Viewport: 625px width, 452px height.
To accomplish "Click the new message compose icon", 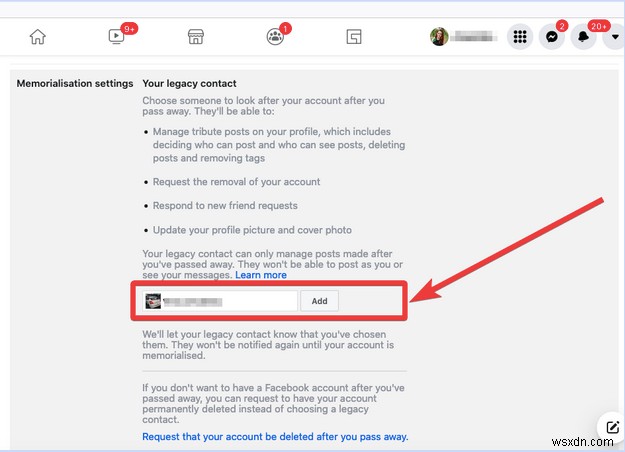I will [x=612, y=427].
